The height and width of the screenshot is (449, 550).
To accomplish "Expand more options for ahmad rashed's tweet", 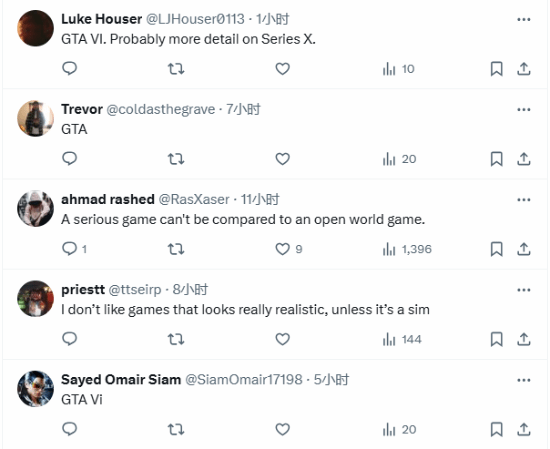I will (x=523, y=200).
